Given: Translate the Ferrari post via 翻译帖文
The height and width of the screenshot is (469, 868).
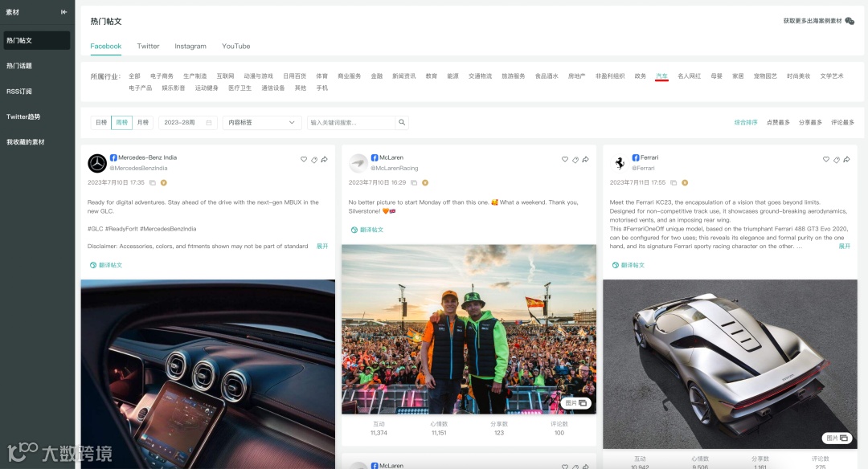Looking at the screenshot, I should point(628,265).
